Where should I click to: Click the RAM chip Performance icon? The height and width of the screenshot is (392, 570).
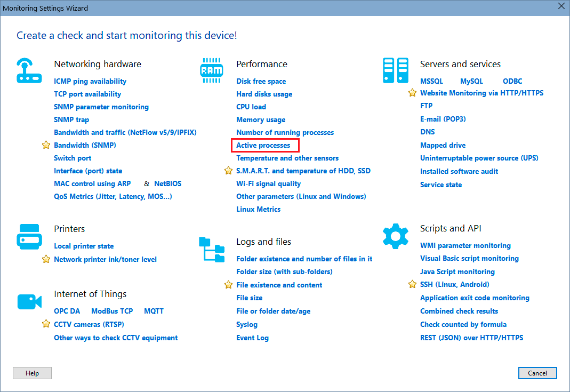pyautogui.click(x=211, y=70)
